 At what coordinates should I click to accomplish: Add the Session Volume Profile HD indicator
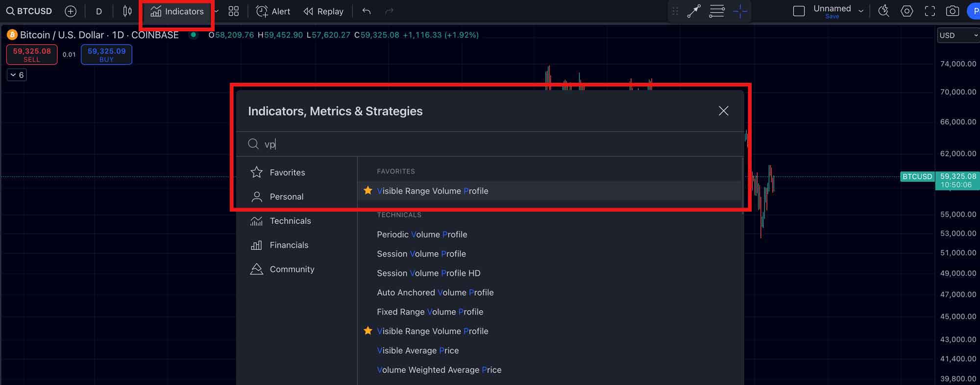[x=550, y=273]
